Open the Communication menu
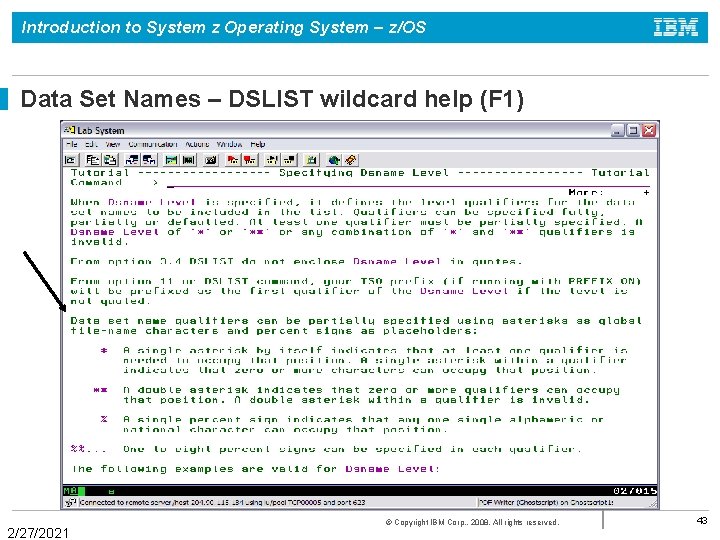The image size is (720, 540). point(153,144)
